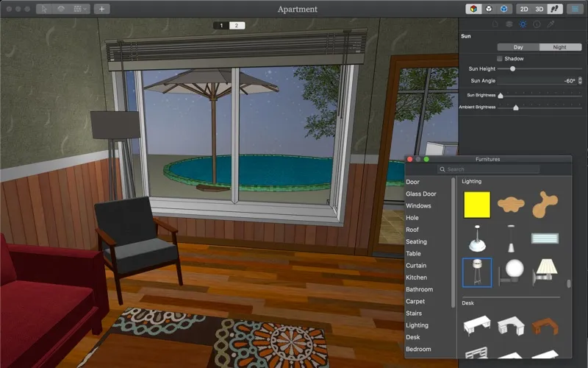This screenshot has width=588, height=368.
Task: Select the Roof category
Action: (412, 230)
